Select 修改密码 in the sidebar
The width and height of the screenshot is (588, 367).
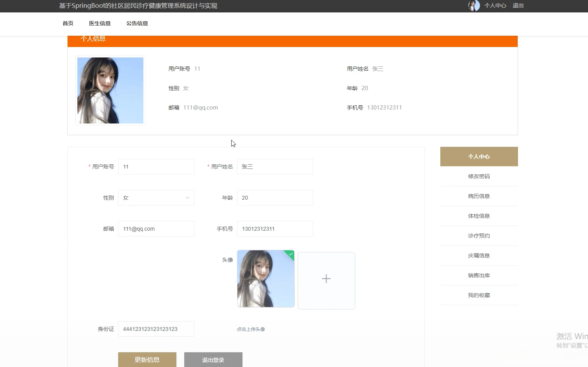479,176
